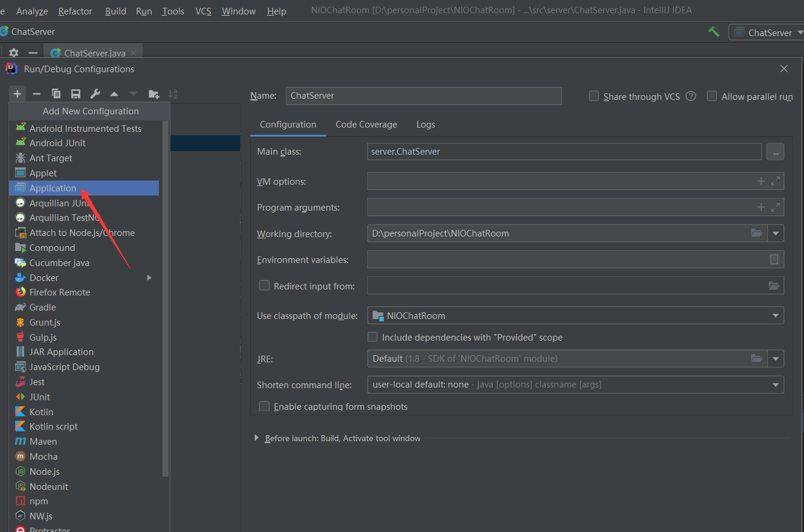Open the Analyze menu
Screen dimensions: 804x532
pyautogui.click(x=32, y=11)
